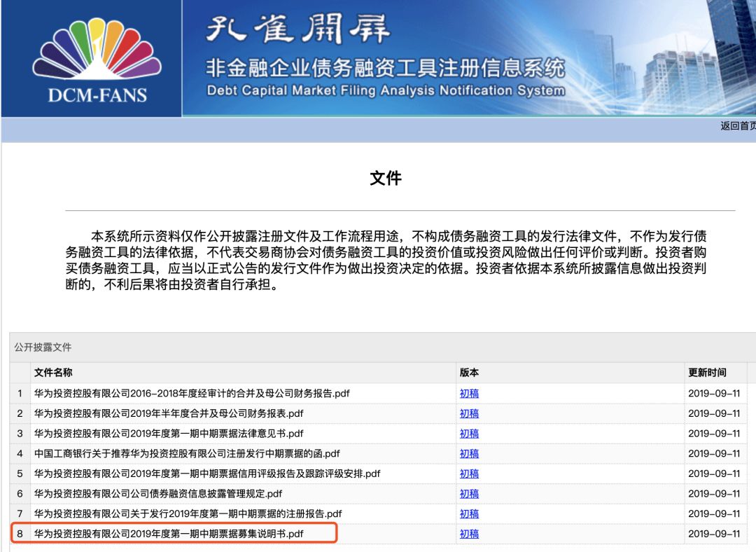The image size is (756, 552).
Task: Click row number 4 cell
Action: [20, 453]
